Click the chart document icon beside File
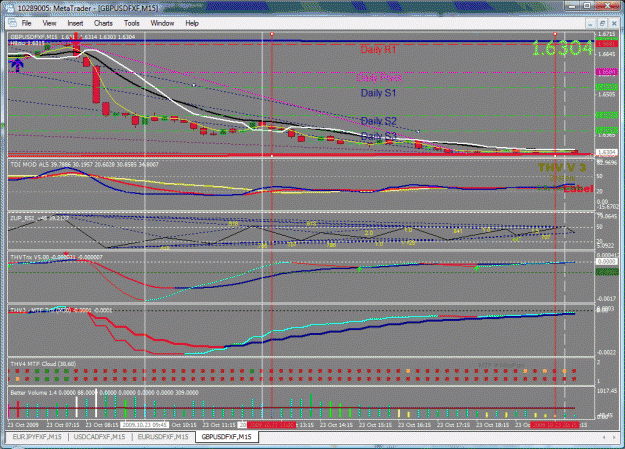Screen dimensions: 625x449 (x=12, y=23)
